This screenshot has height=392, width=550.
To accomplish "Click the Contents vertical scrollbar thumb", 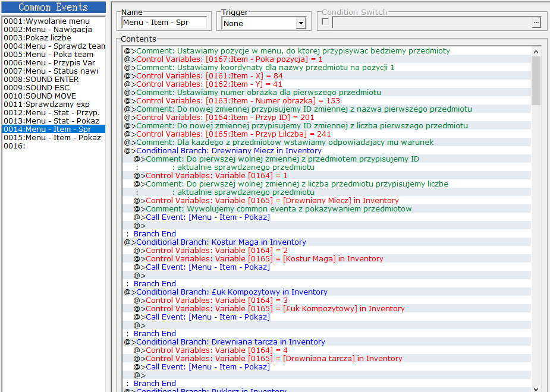I will [x=536, y=81].
